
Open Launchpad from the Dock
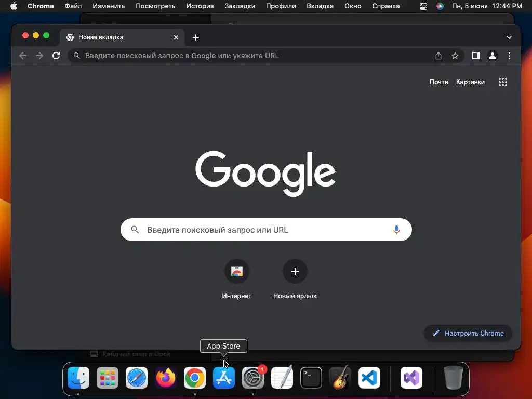[x=108, y=378]
